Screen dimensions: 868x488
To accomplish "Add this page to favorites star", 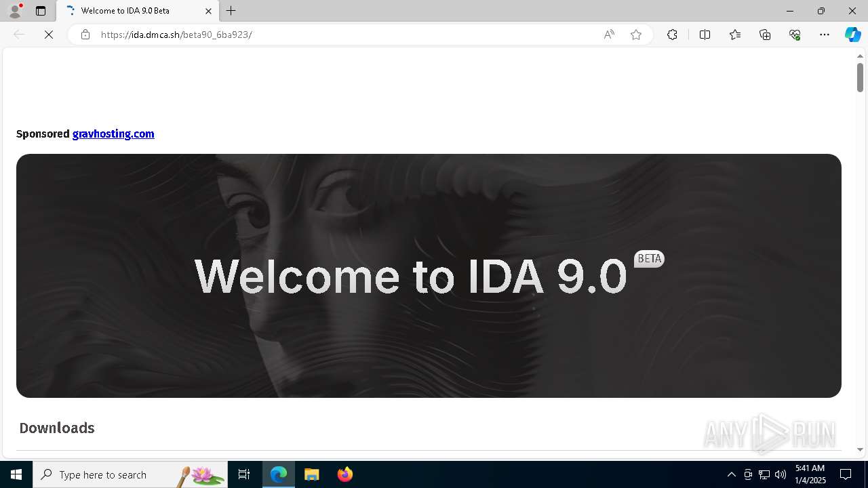I will point(636,35).
